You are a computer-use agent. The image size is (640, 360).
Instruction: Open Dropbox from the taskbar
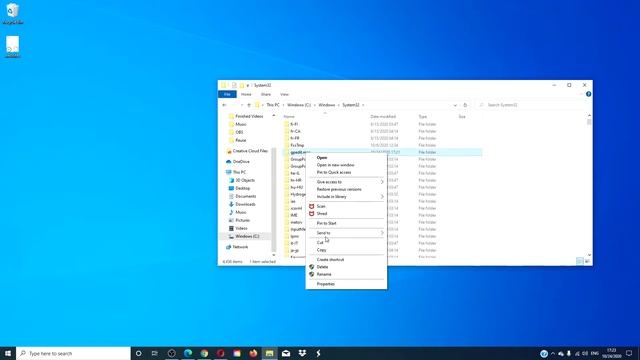[302, 353]
